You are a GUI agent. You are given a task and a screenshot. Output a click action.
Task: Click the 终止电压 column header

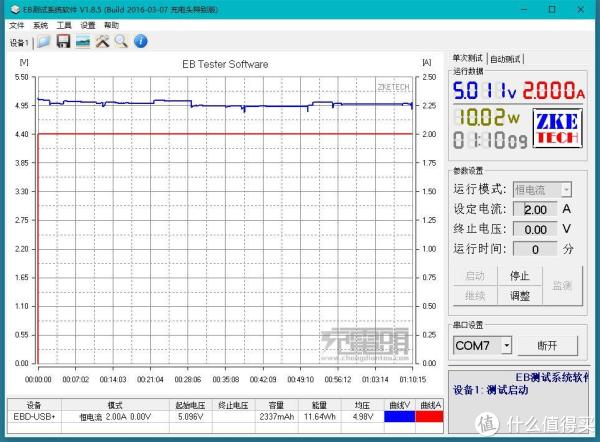click(233, 405)
